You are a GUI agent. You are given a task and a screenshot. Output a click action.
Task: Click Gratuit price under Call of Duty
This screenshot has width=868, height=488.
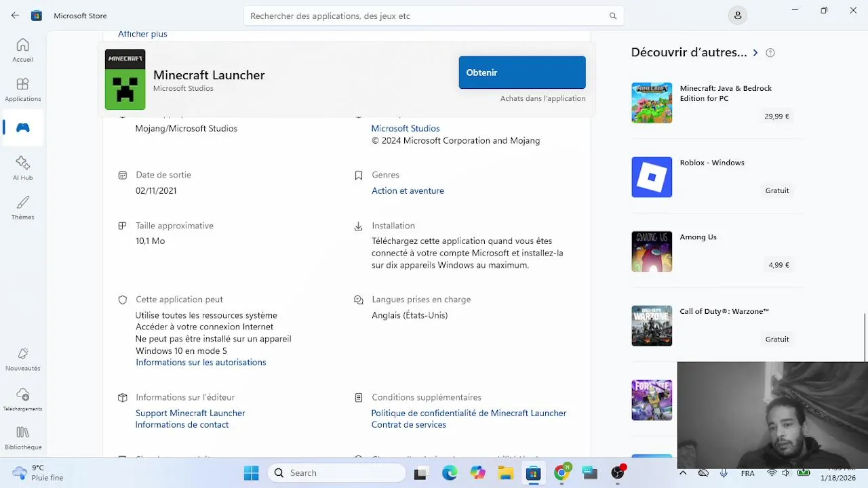pyautogui.click(x=777, y=339)
